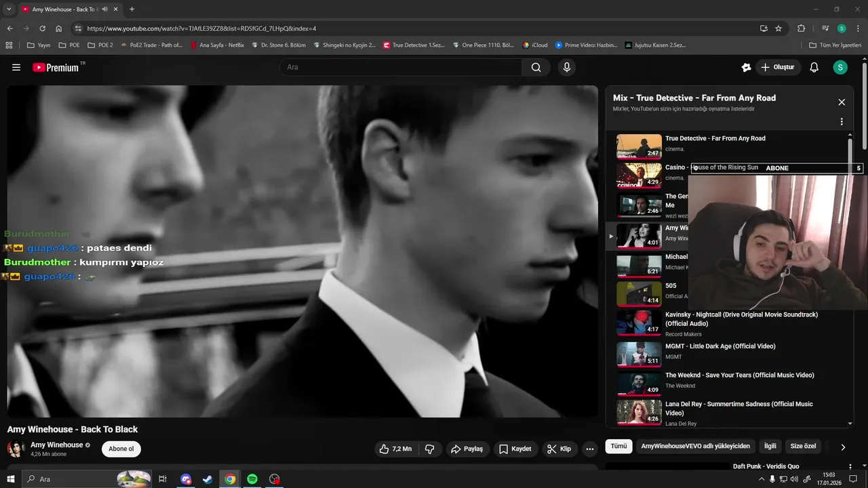Open Tüm Yer İşaretleri bookmarks folder

click(x=835, y=45)
